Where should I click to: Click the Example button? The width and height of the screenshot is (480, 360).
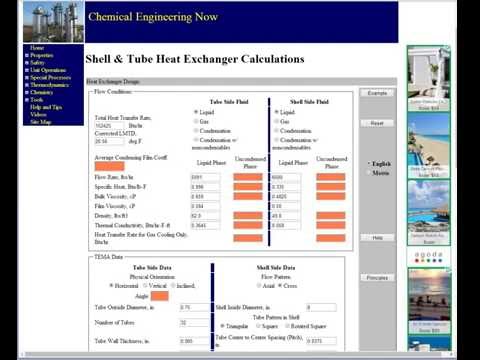(x=377, y=93)
